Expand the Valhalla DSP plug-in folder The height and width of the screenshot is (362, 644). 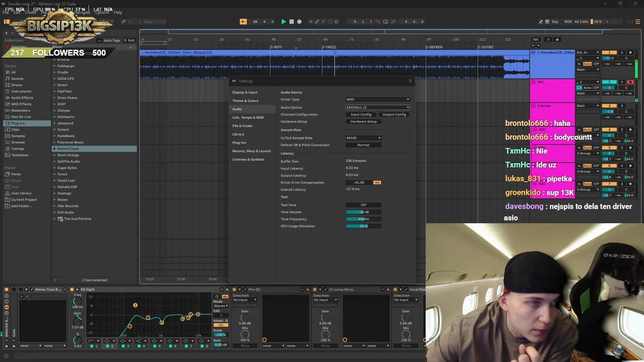coord(54,187)
